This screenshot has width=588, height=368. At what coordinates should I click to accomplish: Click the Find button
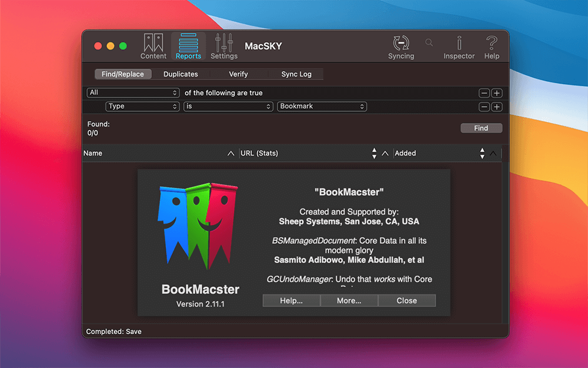click(x=481, y=128)
